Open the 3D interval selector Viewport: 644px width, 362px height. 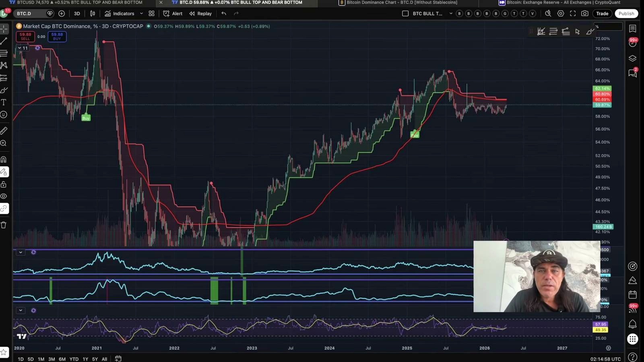click(x=77, y=13)
